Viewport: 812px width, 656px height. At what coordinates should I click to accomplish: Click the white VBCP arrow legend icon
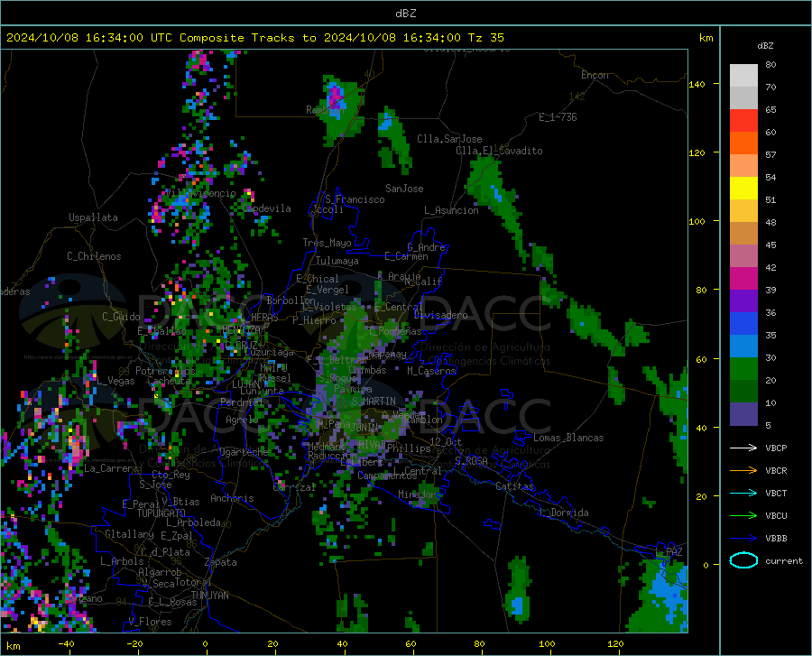[x=743, y=448]
